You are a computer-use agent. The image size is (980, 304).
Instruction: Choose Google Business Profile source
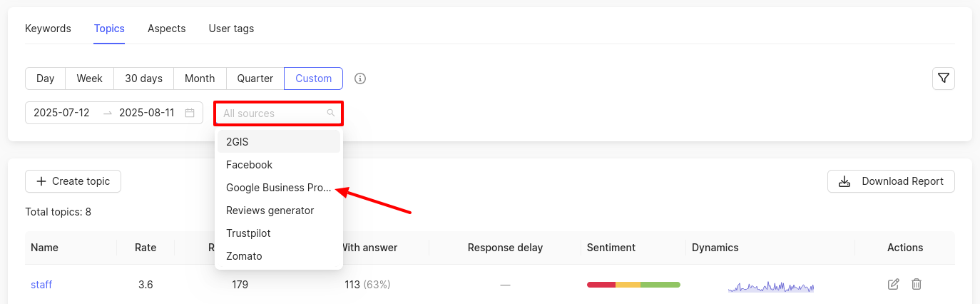click(278, 188)
